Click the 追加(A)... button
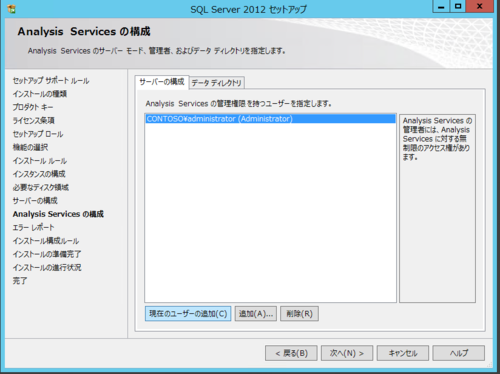Screen dimensions: 500x374 coord(256,314)
